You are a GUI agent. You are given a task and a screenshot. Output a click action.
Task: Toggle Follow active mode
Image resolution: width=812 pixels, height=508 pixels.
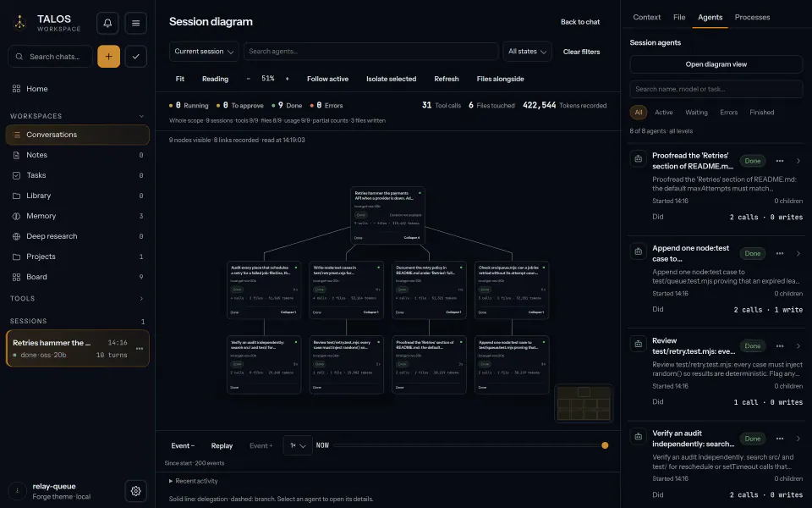[x=327, y=79]
